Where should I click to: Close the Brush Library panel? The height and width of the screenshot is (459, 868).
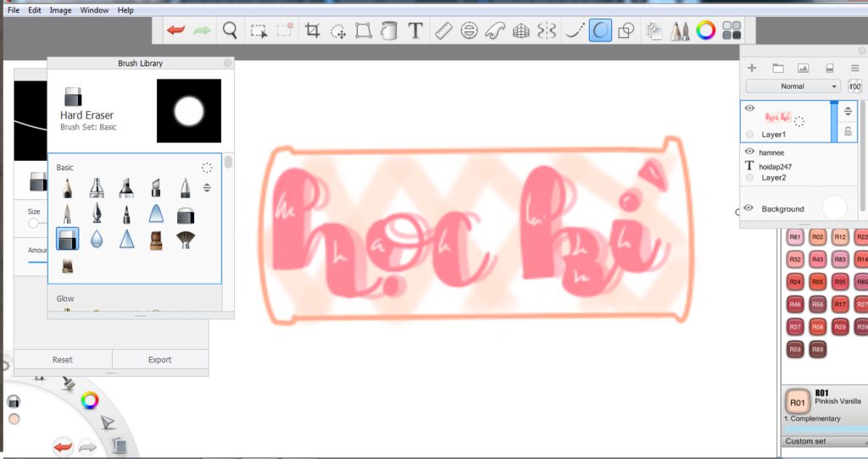227,63
